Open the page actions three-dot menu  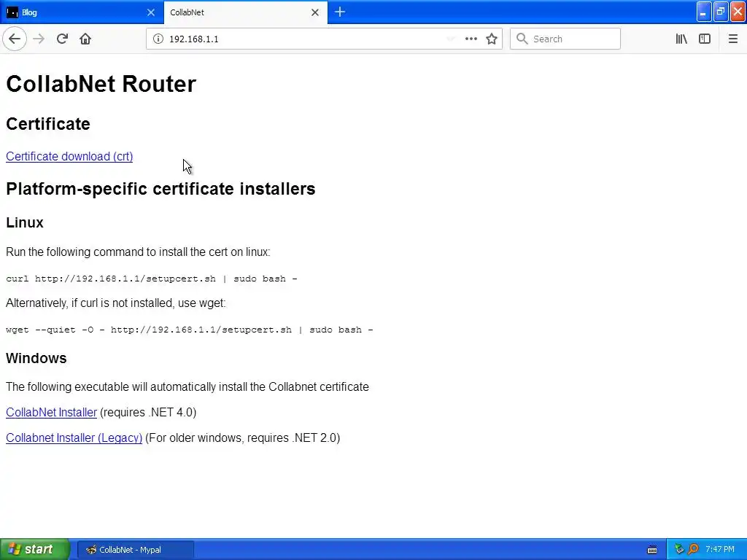click(471, 39)
